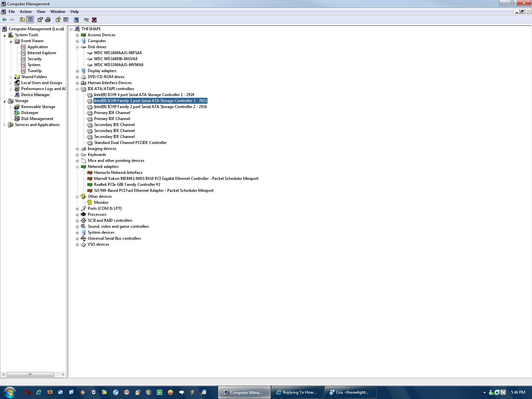This screenshot has height=399, width=532.
Task: Open the Action menu
Action: (x=26, y=12)
